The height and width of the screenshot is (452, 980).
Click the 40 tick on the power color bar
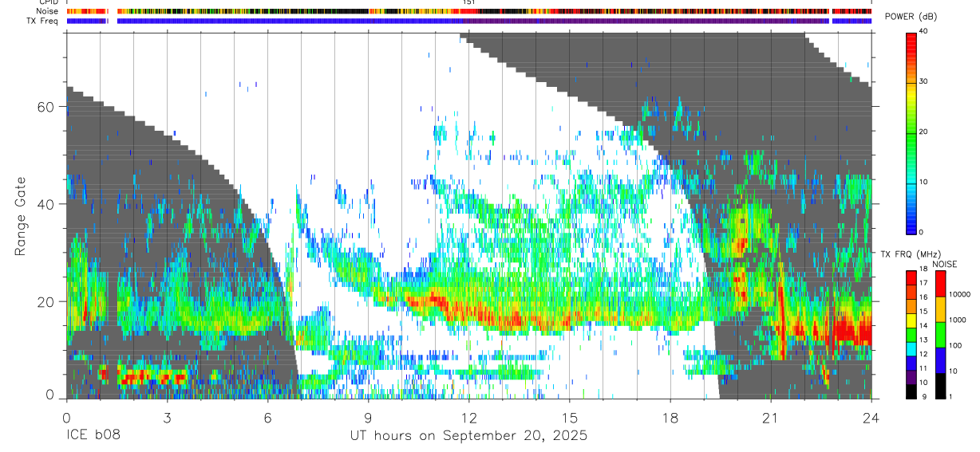(x=923, y=31)
